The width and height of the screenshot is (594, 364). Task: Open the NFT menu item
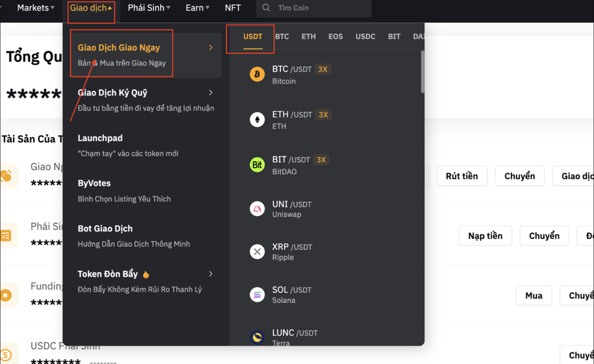233,8
